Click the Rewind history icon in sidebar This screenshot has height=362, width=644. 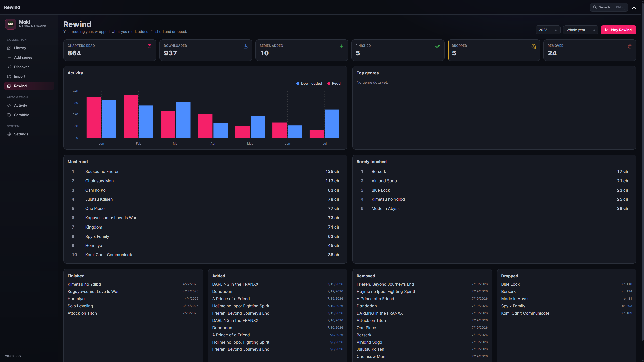click(9, 86)
